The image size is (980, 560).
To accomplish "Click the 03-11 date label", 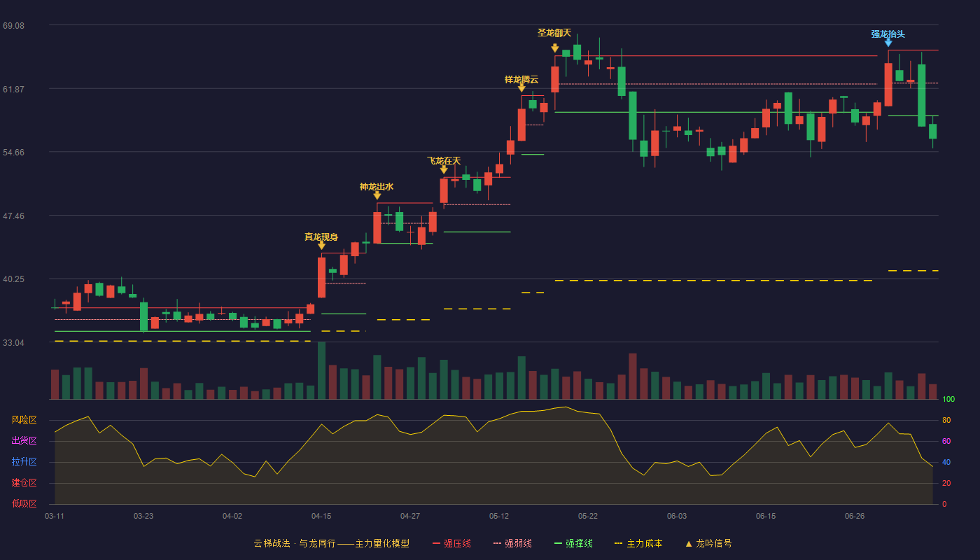I will pyautogui.click(x=55, y=516).
